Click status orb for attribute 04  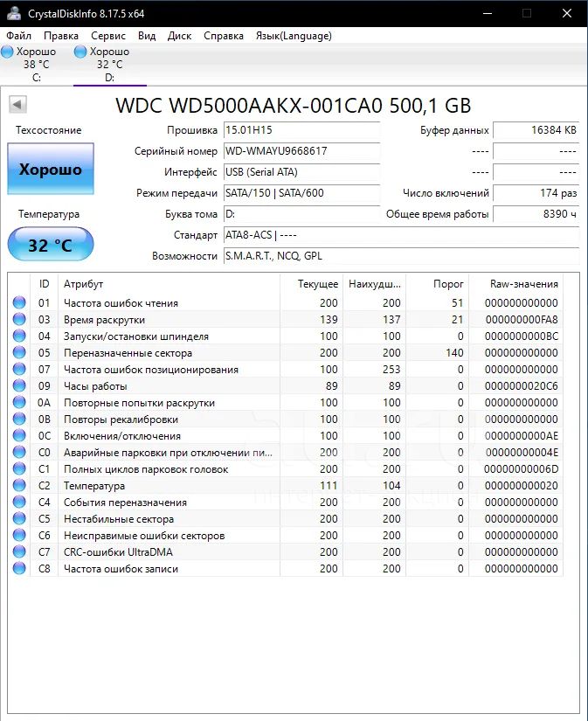pos(19,336)
